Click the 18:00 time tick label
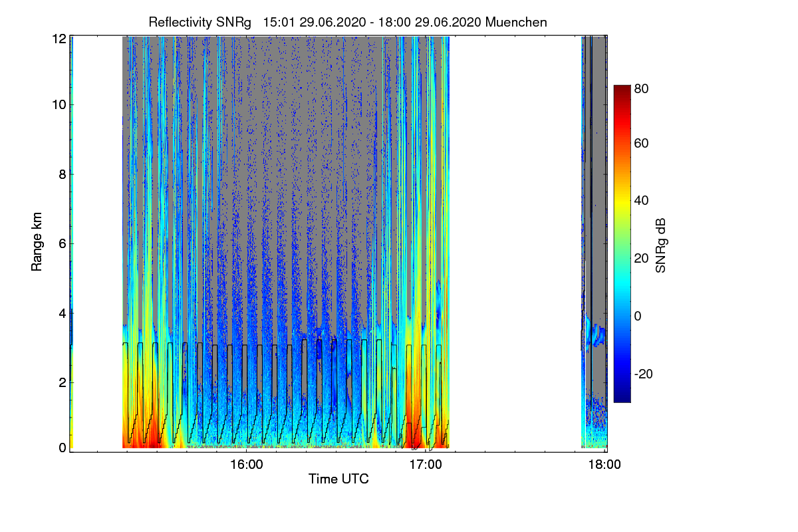This screenshot has width=798, height=532. pos(605,464)
